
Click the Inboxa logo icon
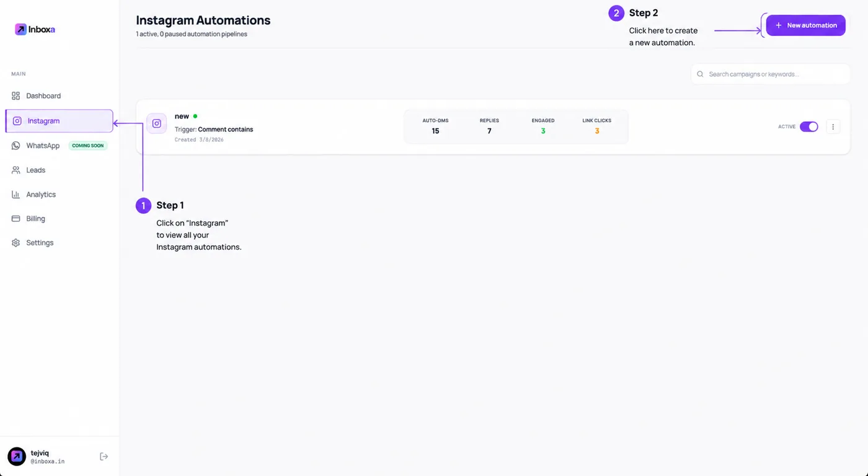[x=20, y=29]
